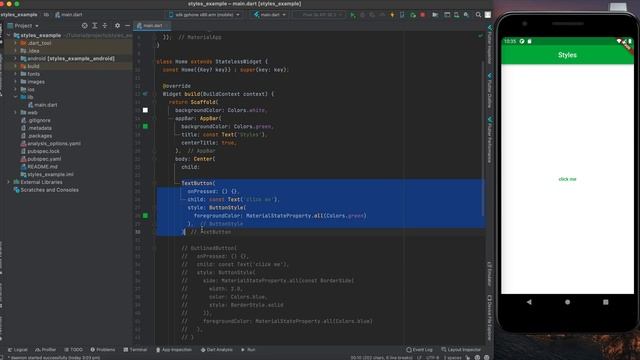Click main.dart breadcrumb in navigation bar
The height and width of the screenshot is (360, 640).
69,15
